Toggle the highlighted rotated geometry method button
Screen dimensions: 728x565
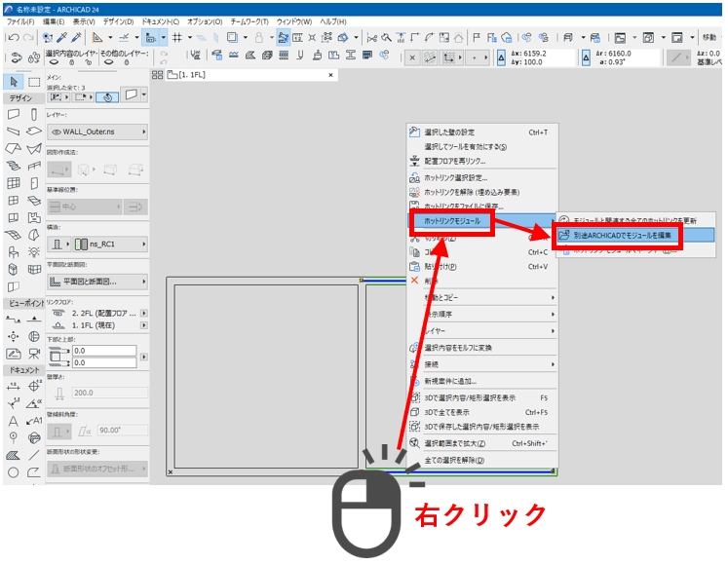pyautogui.click(x=108, y=97)
